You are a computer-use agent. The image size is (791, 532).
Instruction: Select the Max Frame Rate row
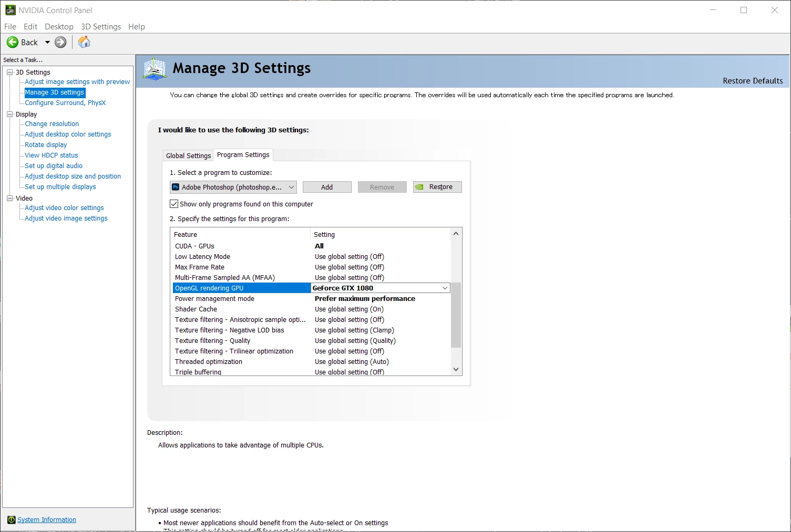tap(311, 267)
